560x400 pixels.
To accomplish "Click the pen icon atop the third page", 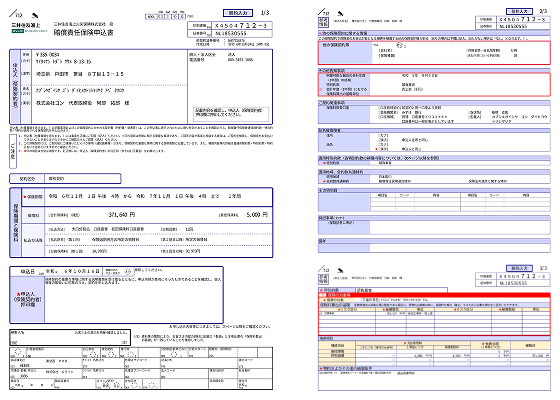I will 340,270.
